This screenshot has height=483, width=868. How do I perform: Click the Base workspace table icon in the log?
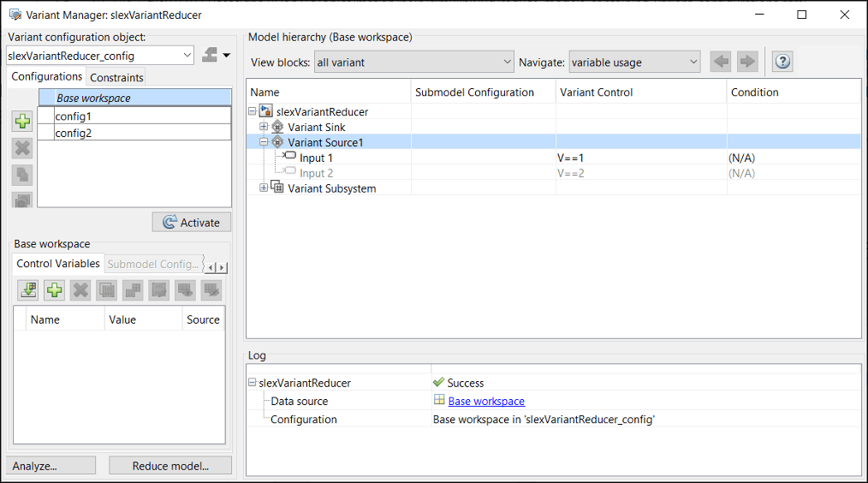pyautogui.click(x=439, y=400)
